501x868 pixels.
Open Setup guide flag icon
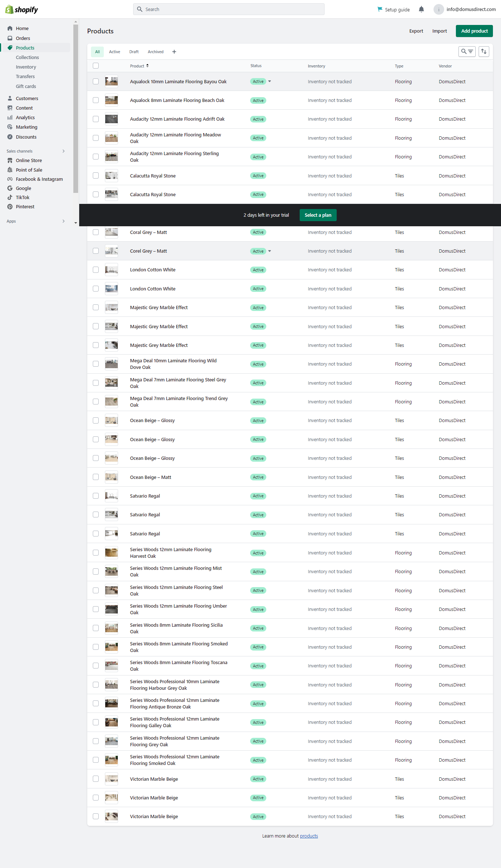point(380,10)
